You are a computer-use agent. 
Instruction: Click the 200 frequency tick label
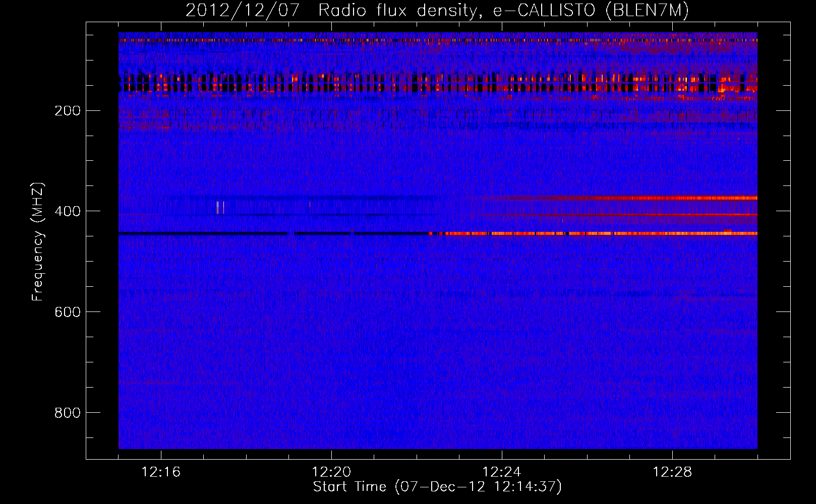(x=68, y=110)
